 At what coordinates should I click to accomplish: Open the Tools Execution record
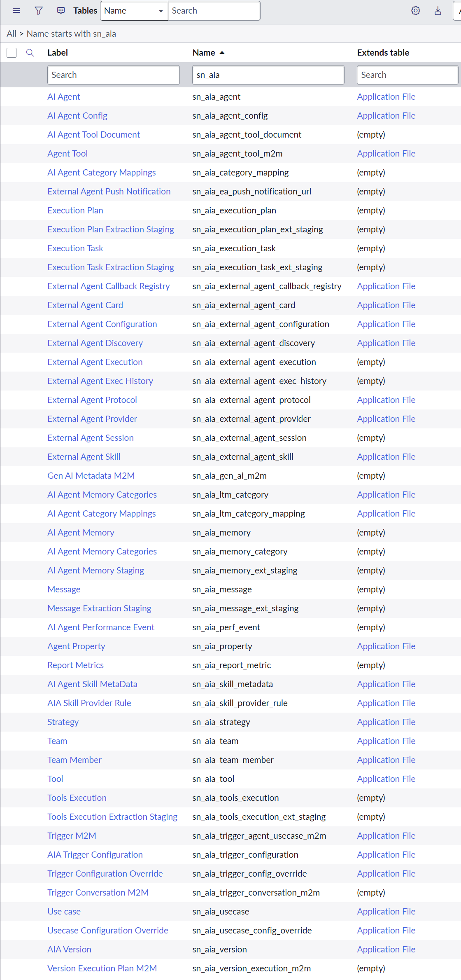[77, 798]
